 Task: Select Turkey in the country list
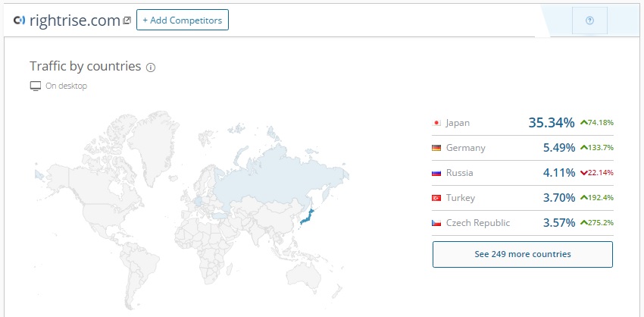pyautogui.click(x=461, y=198)
